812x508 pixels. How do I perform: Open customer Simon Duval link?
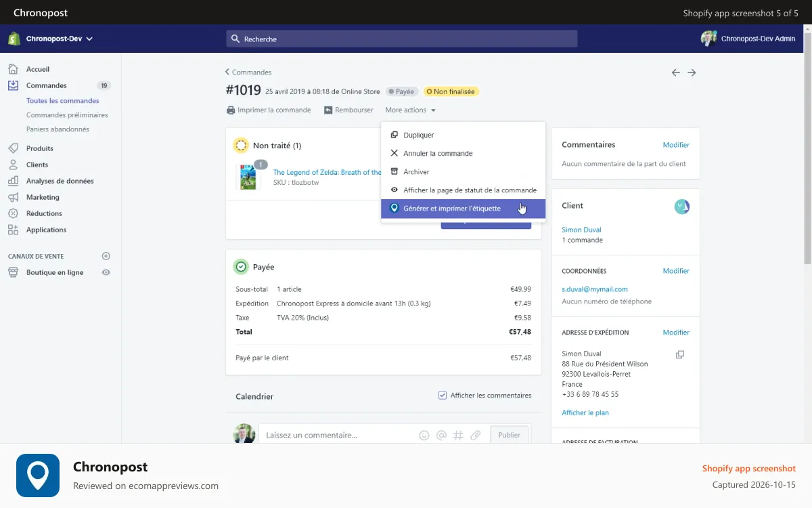pos(581,230)
